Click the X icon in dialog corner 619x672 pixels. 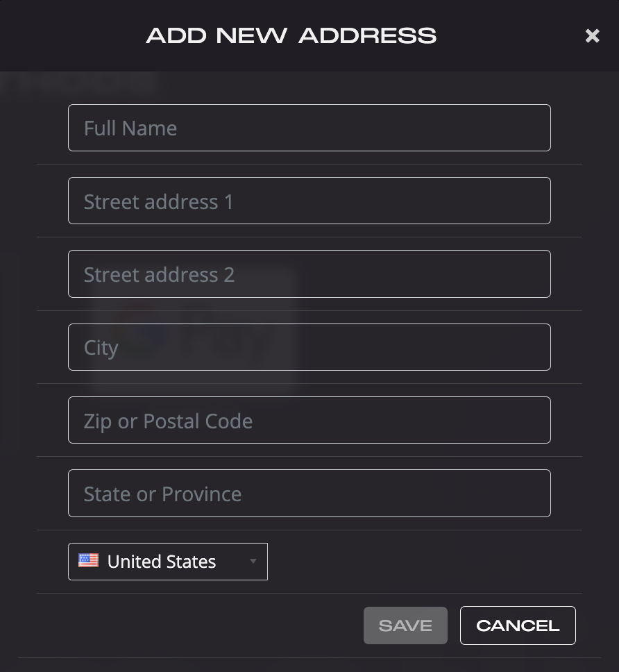point(592,35)
